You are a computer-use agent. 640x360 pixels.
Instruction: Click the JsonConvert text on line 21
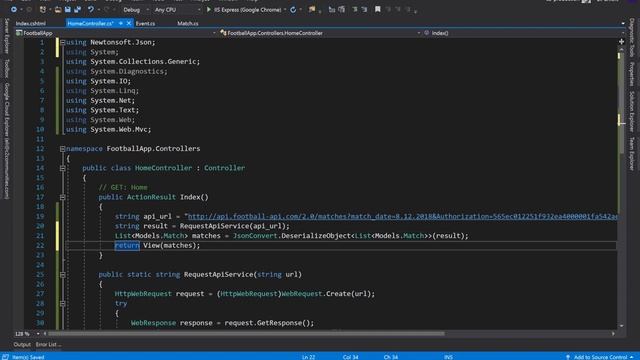(x=255, y=236)
